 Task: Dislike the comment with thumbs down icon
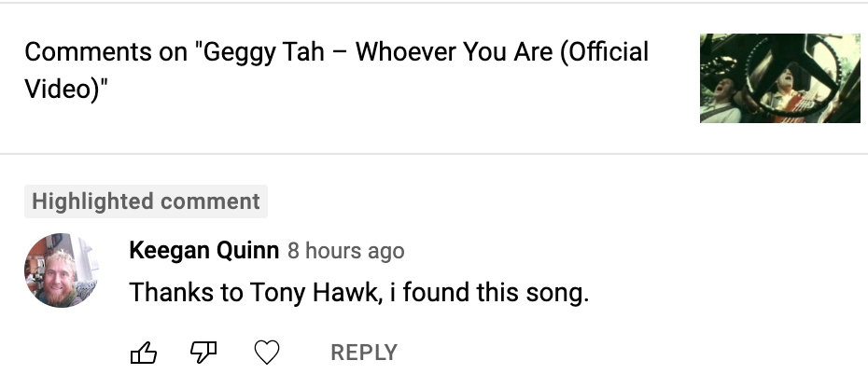pyautogui.click(x=203, y=353)
